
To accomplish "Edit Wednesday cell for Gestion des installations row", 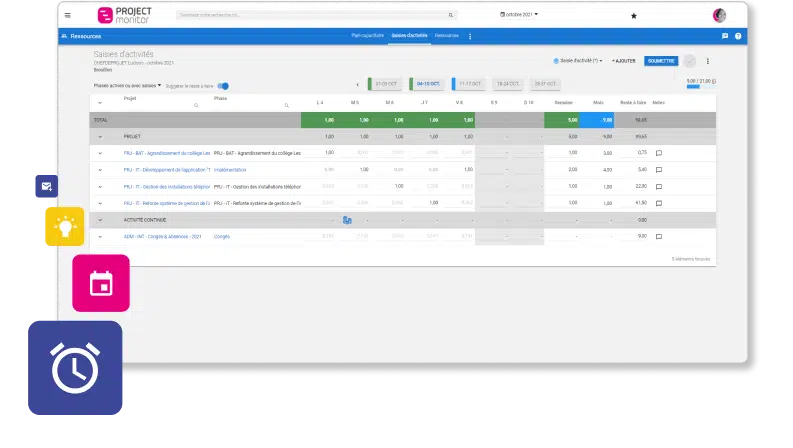I will [x=390, y=187].
